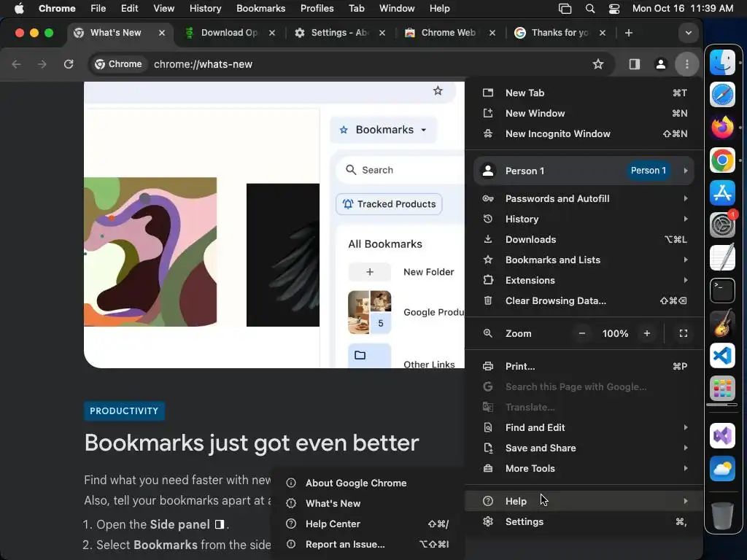The height and width of the screenshot is (560, 747).
Task: Select What's New in Help submenu
Action: [368, 503]
